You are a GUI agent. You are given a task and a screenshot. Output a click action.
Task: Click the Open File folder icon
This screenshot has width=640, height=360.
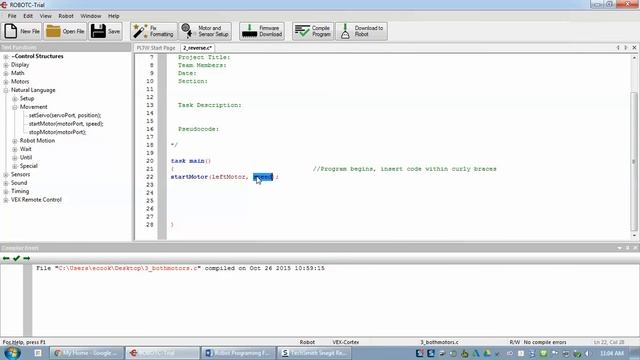click(x=53, y=31)
